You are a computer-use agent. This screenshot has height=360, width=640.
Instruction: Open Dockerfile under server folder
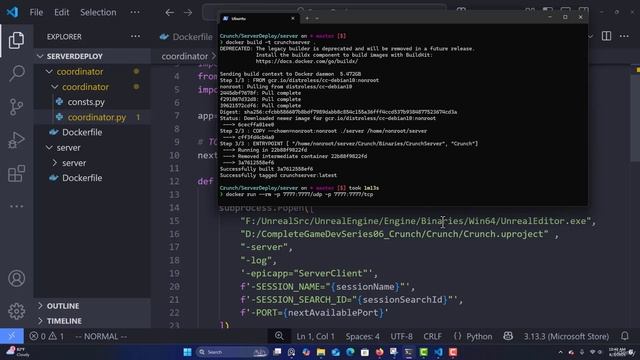coord(82,178)
